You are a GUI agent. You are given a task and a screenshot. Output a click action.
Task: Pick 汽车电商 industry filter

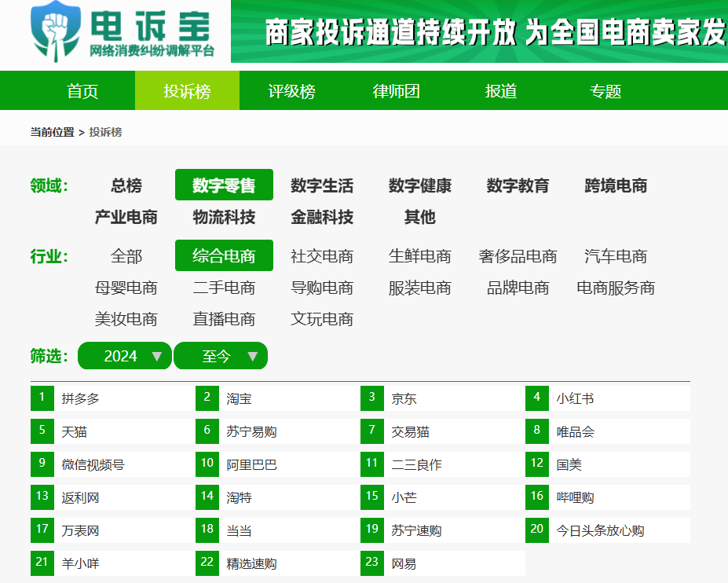point(616,256)
